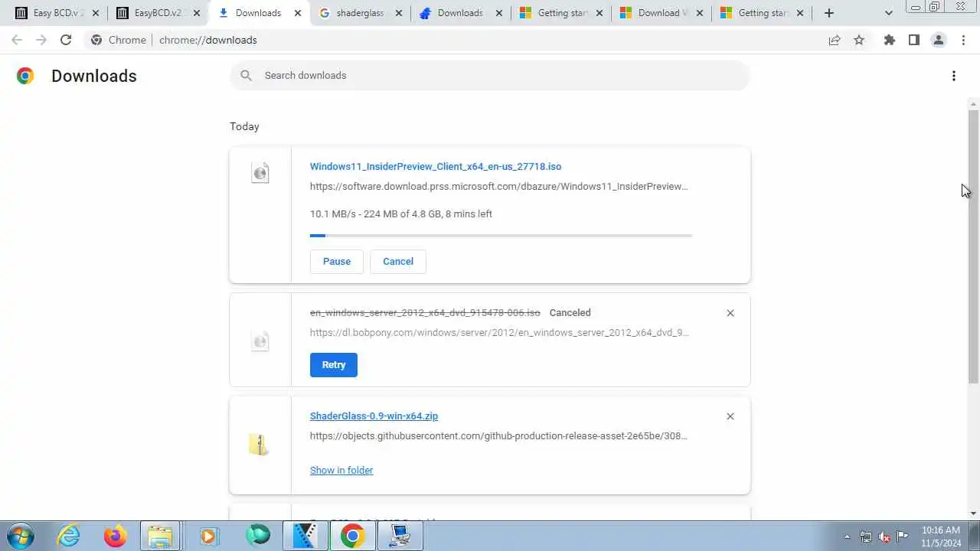Screen dimensions: 980x551
Task: Click the chrome://downloads address bar
Action: [x=452, y=40]
